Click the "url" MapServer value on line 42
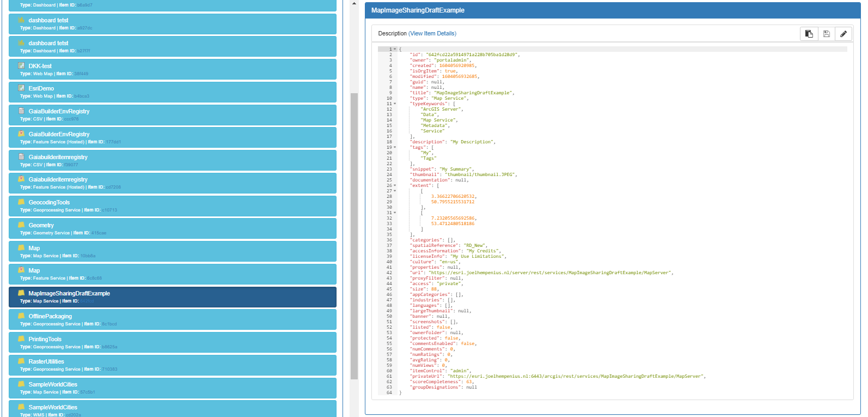Screen dimensions: 868x417 click(x=551, y=273)
